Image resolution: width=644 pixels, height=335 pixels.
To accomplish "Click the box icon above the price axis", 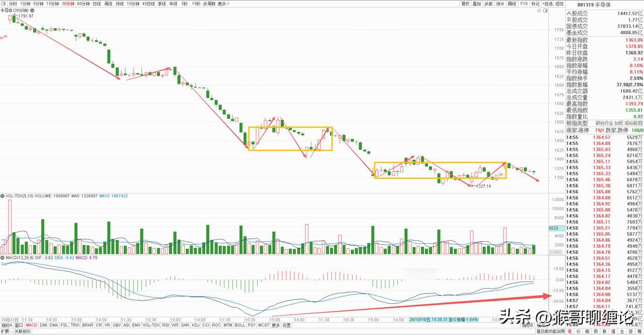I will [545, 11].
